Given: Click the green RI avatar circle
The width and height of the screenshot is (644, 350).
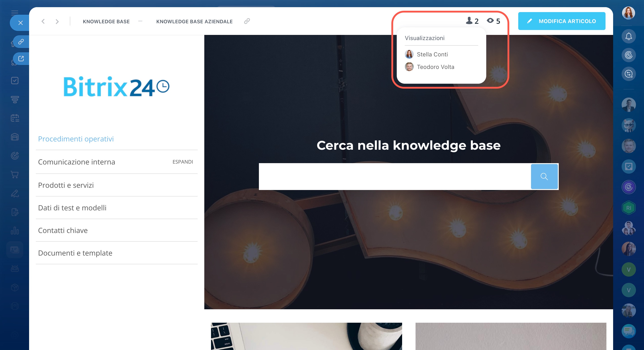Looking at the screenshot, I should (629, 208).
